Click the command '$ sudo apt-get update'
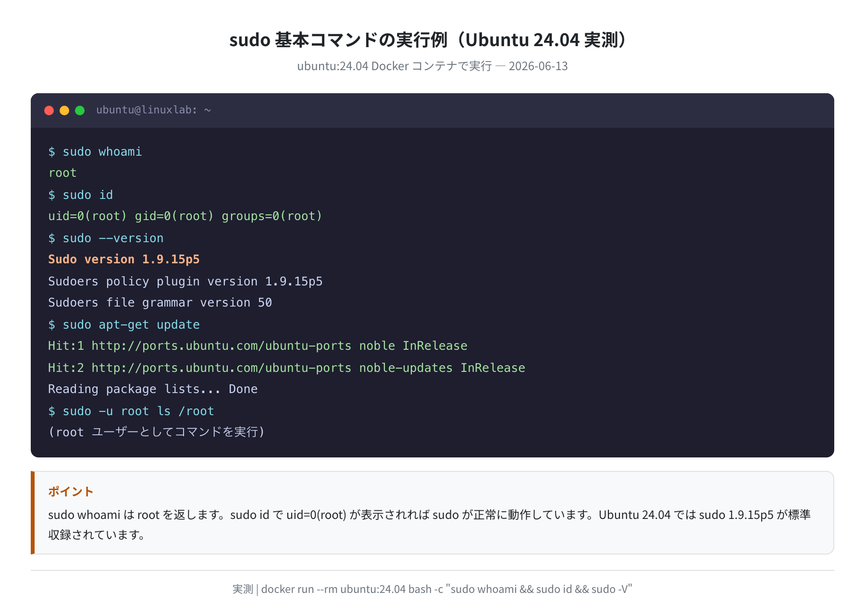 [x=124, y=325]
